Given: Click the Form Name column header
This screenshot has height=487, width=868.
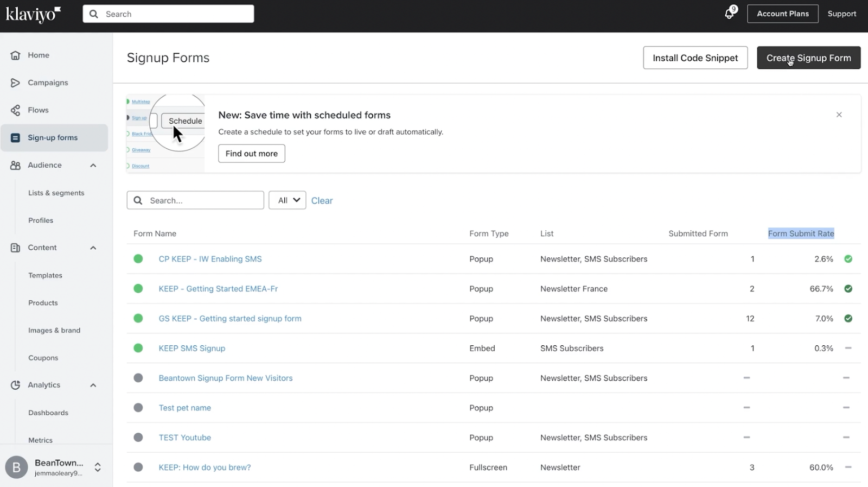Looking at the screenshot, I should click(x=155, y=233).
